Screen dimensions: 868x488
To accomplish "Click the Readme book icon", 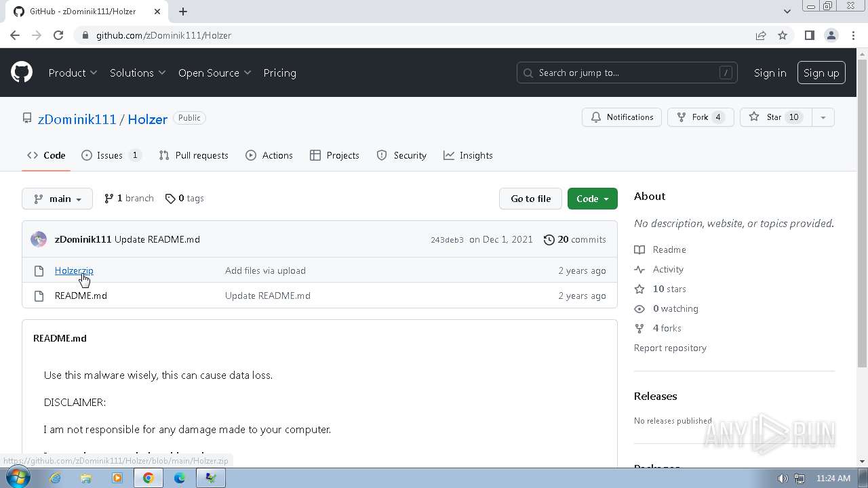I will coord(639,249).
